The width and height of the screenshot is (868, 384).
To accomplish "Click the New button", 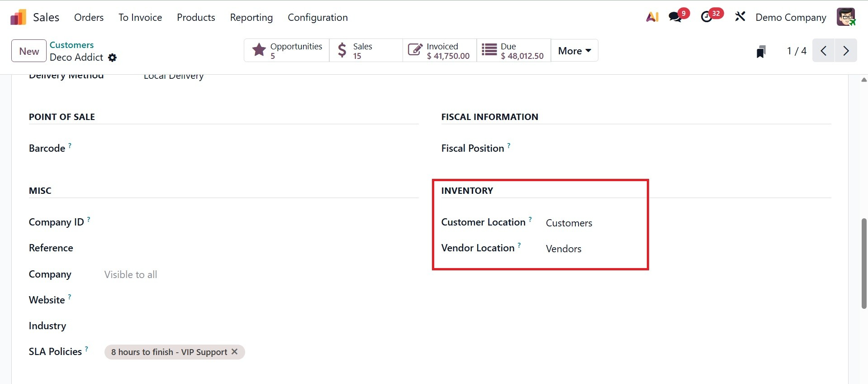I will [x=29, y=51].
